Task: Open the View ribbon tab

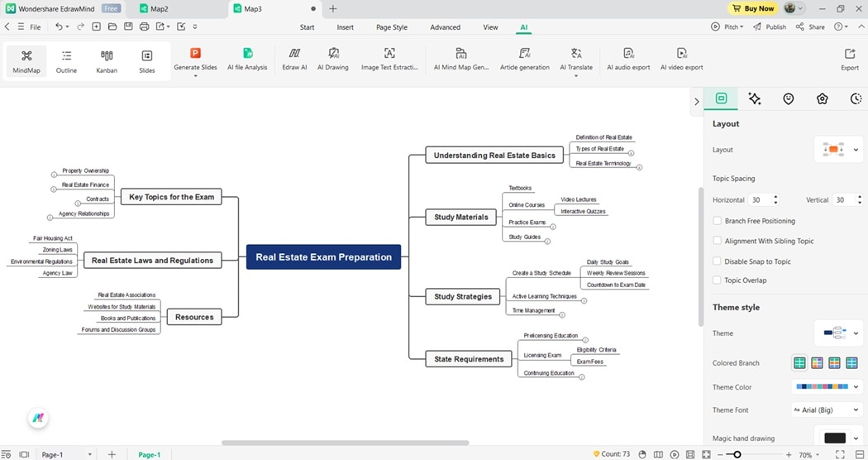Action: click(490, 27)
